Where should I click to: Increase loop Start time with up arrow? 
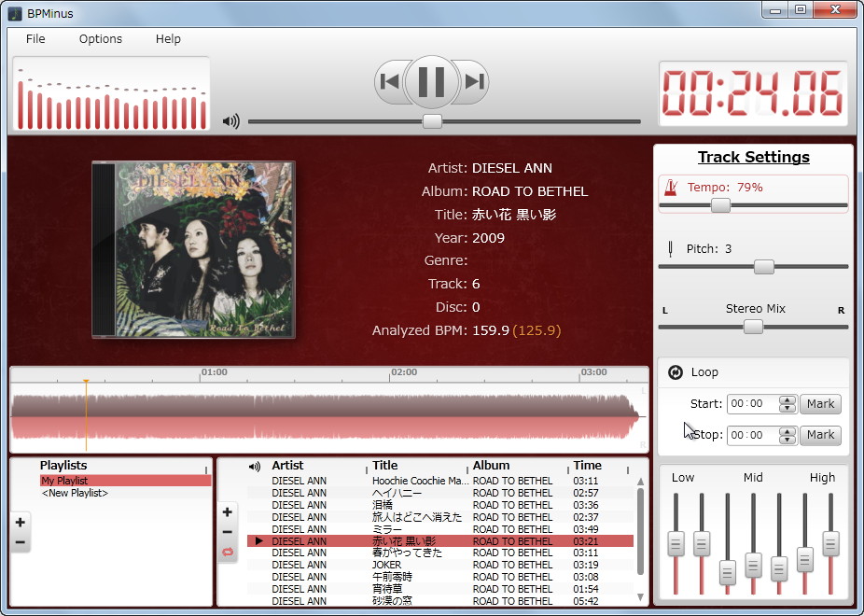(x=788, y=399)
